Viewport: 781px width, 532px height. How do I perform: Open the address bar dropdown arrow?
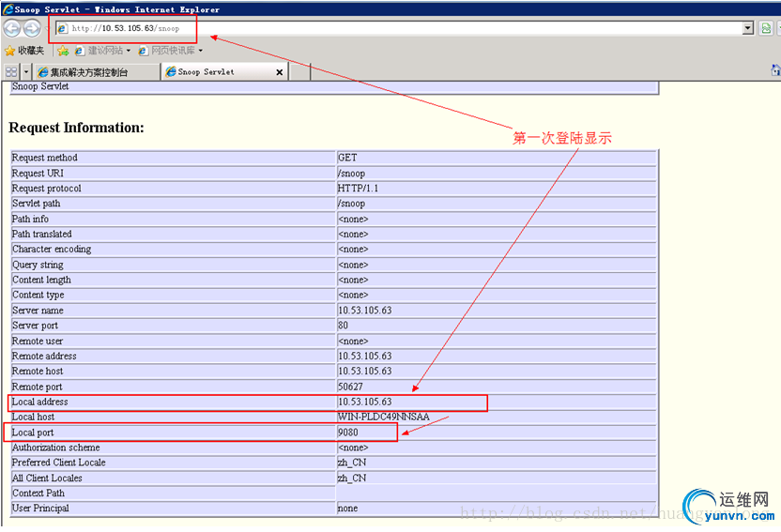[747, 28]
